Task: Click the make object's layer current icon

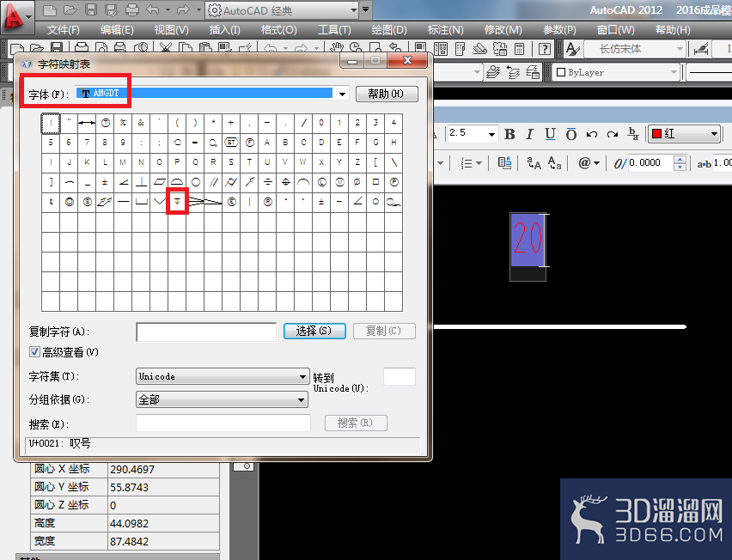Action: click(x=493, y=72)
